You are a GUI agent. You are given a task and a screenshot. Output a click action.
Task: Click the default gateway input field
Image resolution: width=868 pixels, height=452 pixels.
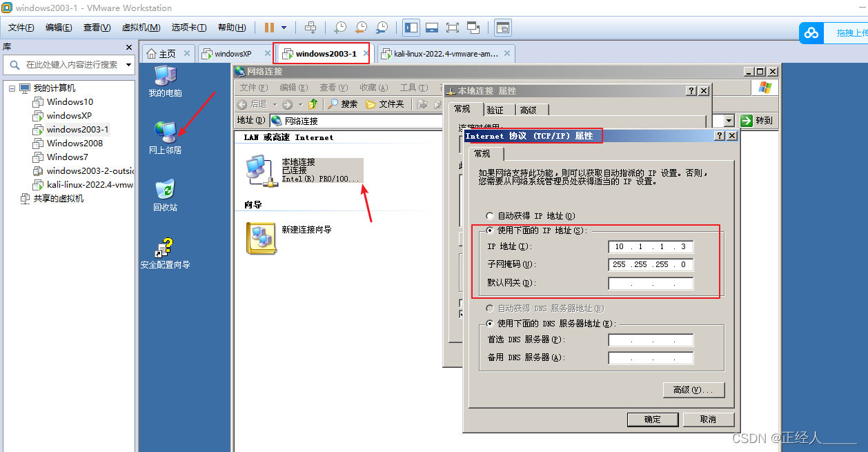(651, 283)
